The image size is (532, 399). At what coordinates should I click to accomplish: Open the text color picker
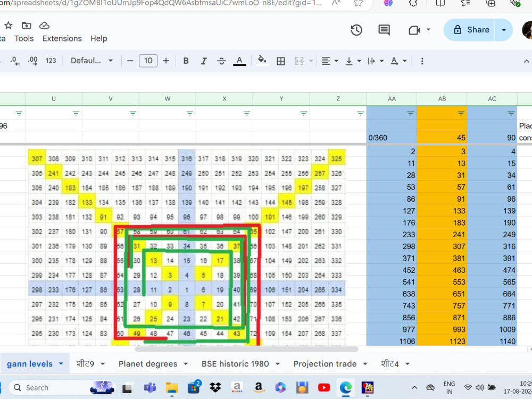pos(239,61)
